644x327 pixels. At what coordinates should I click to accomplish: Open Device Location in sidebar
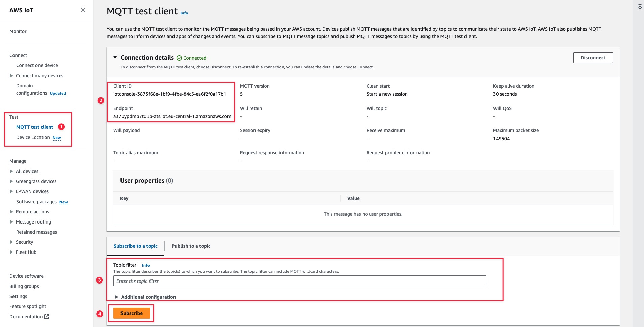coord(33,137)
